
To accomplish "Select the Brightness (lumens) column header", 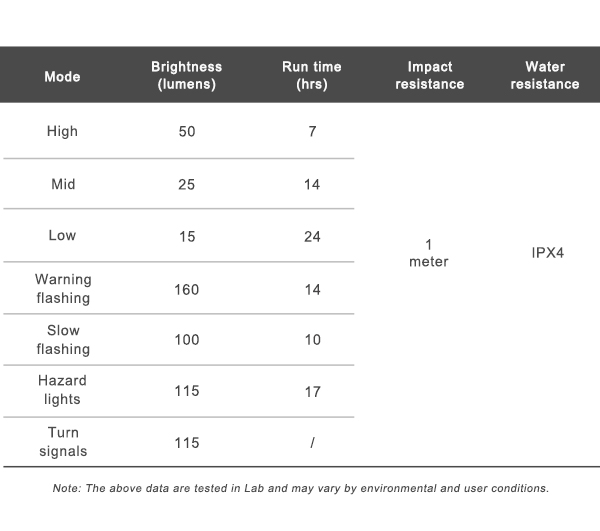I will pos(187,76).
